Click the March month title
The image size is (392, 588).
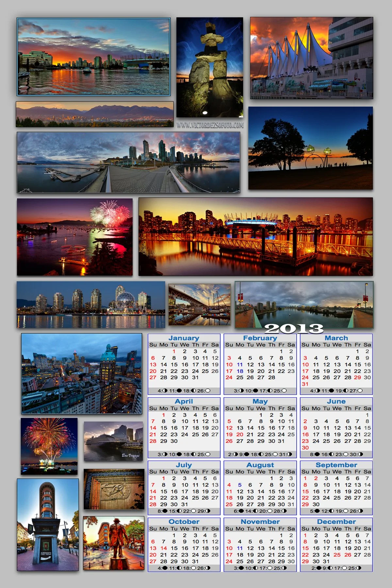pos(336,338)
